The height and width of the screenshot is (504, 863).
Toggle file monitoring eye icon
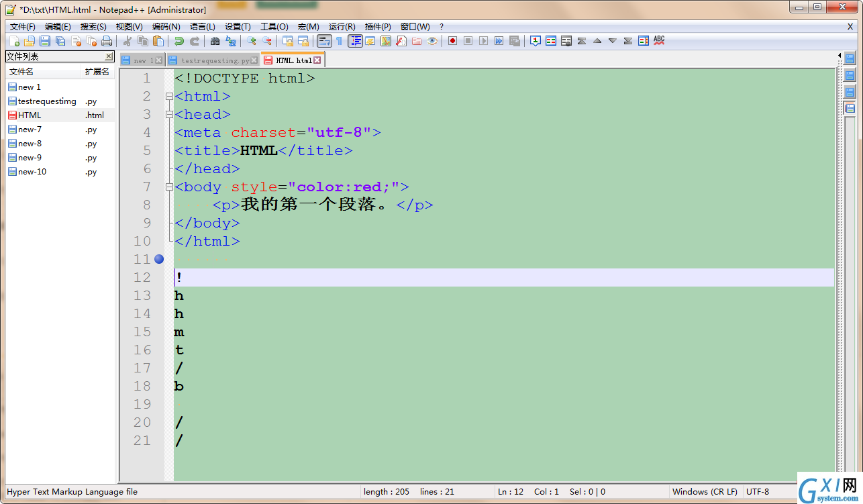(x=432, y=41)
